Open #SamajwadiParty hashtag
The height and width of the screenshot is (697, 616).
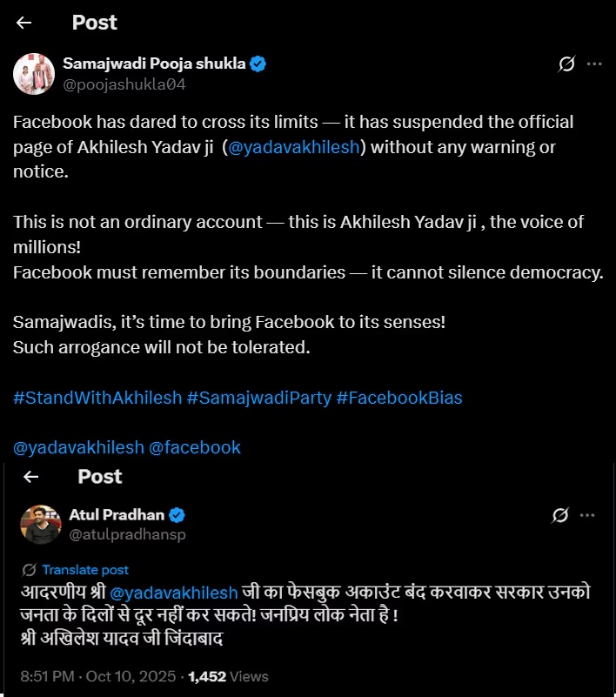pos(259,398)
